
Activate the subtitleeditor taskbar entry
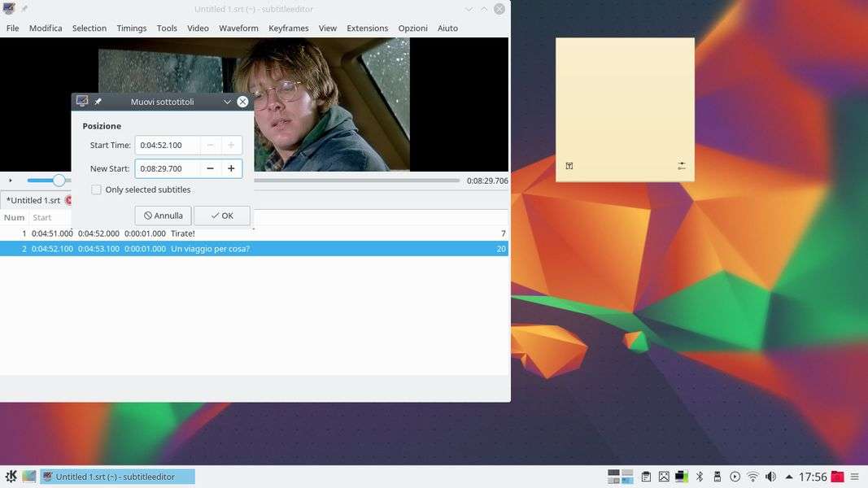[x=117, y=477]
